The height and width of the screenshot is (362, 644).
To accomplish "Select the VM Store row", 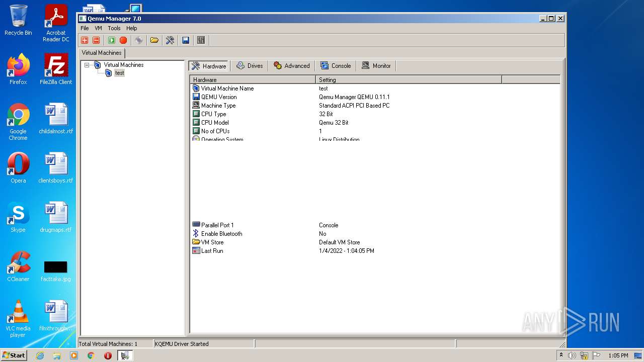I will 375,242.
